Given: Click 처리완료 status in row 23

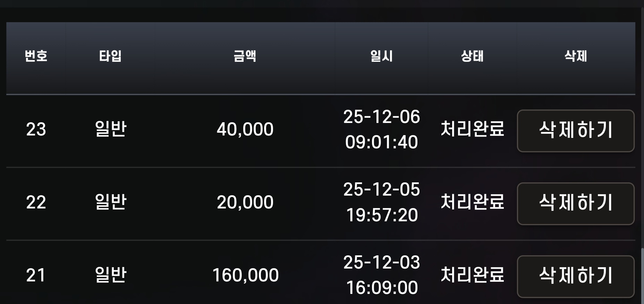Looking at the screenshot, I should pos(472,129).
